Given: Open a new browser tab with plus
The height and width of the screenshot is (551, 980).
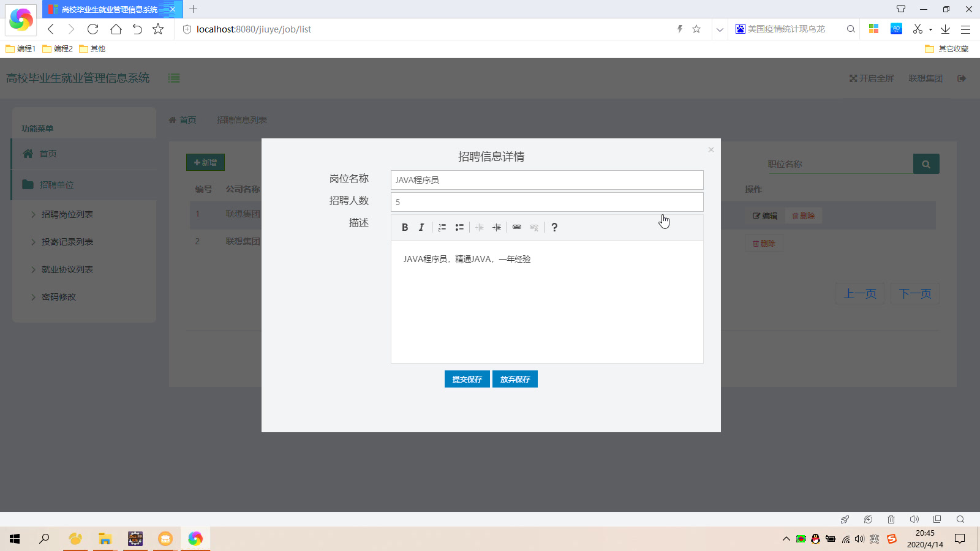Looking at the screenshot, I should click(x=194, y=9).
